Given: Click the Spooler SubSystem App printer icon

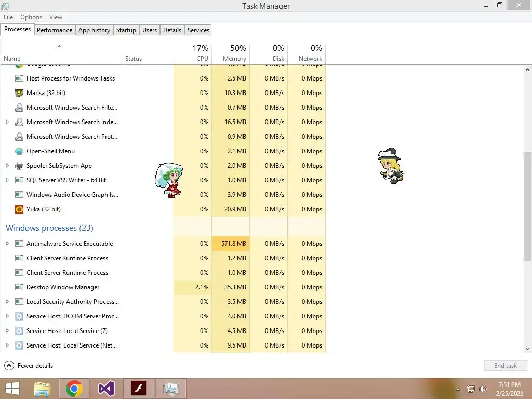Looking at the screenshot, I should click(x=19, y=166).
